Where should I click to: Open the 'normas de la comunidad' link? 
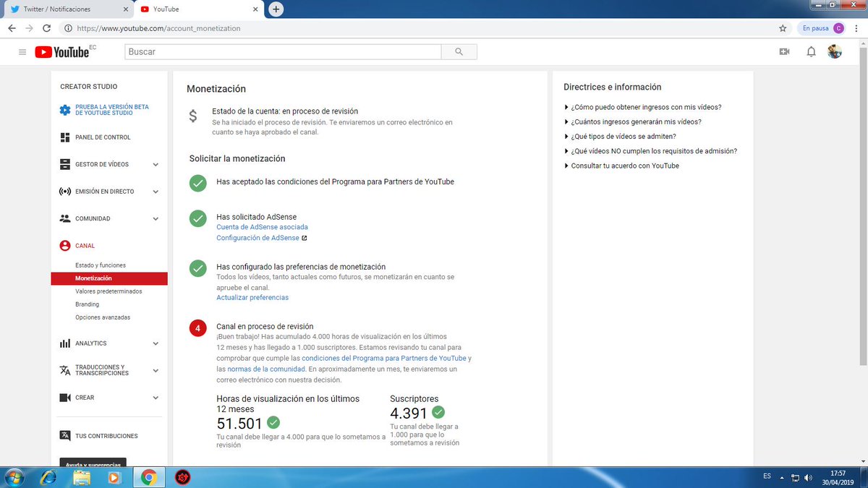[265, 369]
